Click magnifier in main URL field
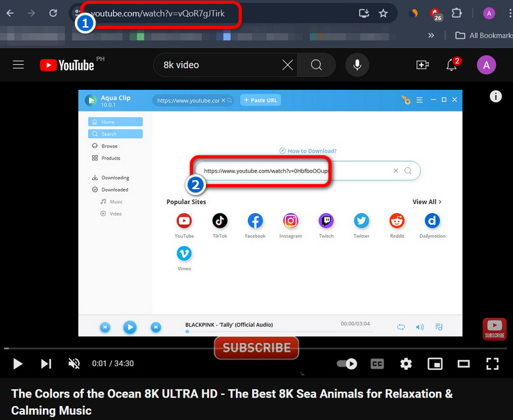 coord(408,171)
